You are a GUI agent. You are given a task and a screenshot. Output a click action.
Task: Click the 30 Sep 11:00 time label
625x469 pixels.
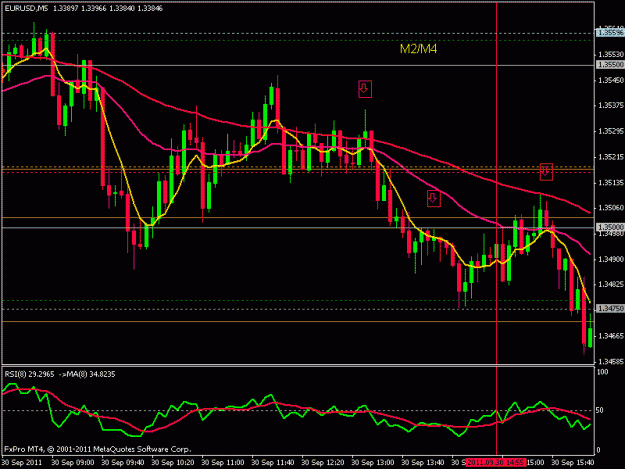tap(223, 463)
